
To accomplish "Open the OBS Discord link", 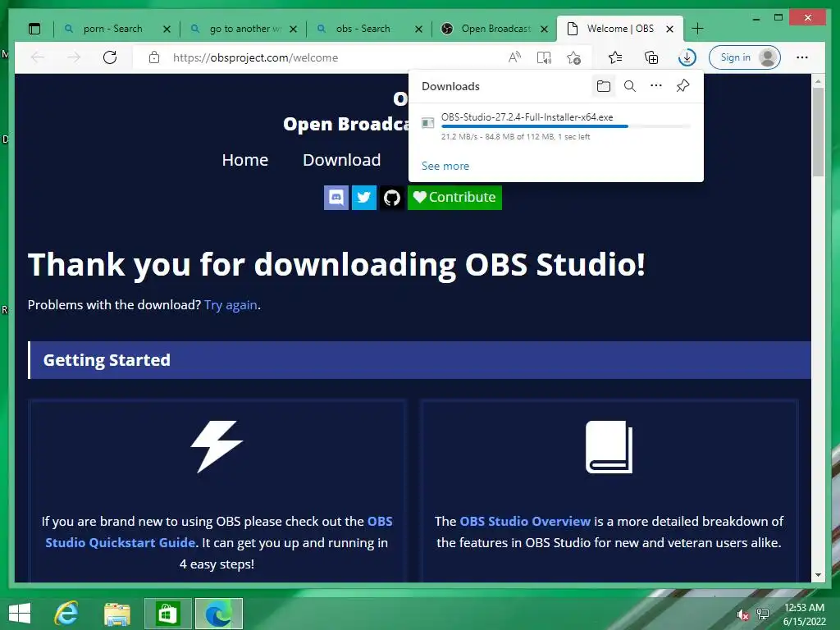I will (336, 198).
